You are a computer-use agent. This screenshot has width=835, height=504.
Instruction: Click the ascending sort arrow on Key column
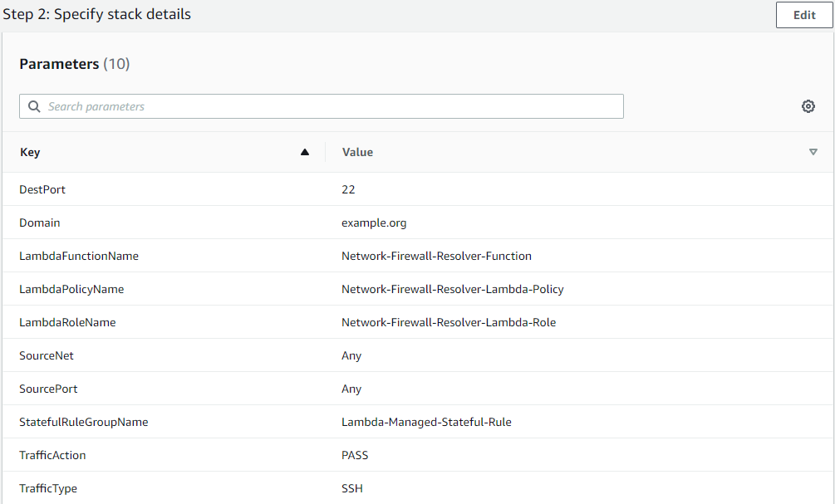[305, 152]
